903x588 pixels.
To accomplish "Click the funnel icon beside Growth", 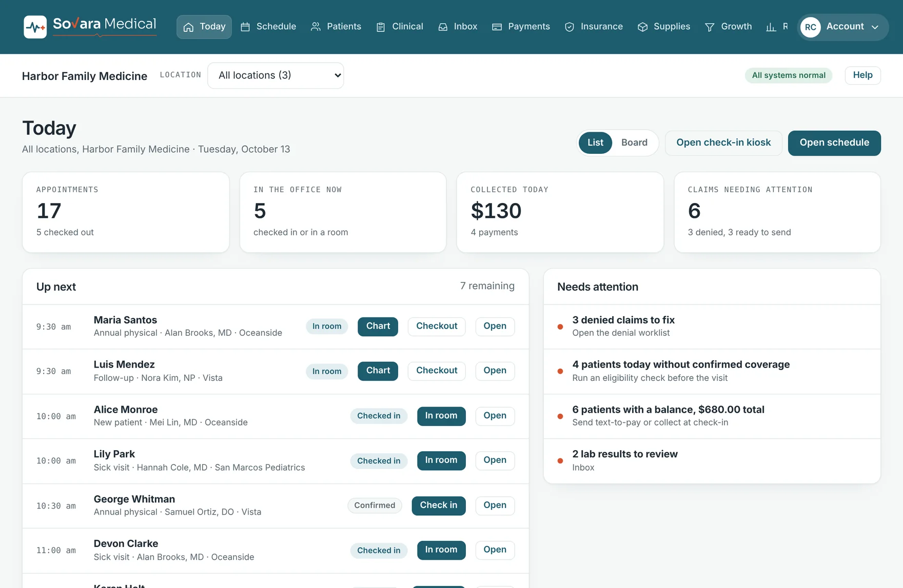I will [710, 27].
